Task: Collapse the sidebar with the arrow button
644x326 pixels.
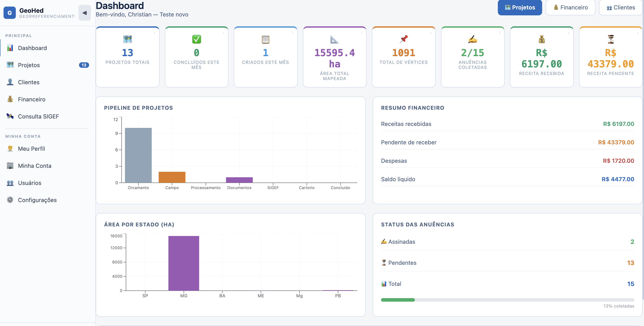Action: (x=85, y=13)
